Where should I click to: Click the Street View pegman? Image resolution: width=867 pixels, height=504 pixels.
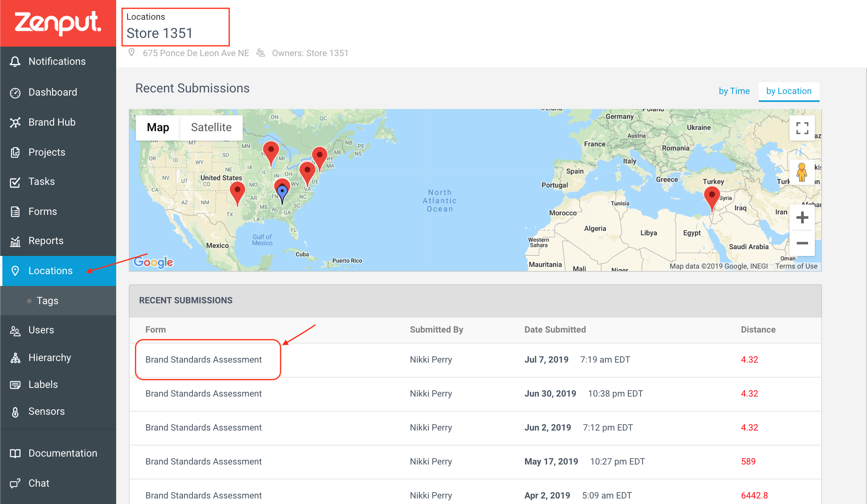(802, 172)
